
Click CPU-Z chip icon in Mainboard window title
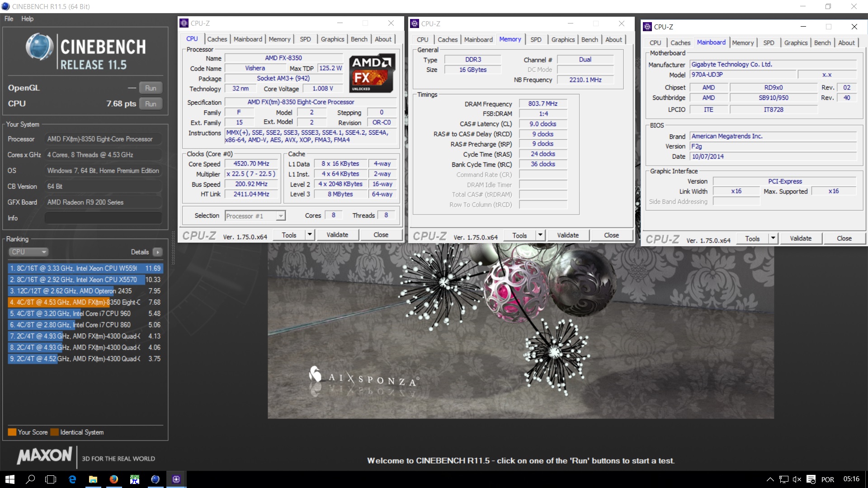(647, 27)
